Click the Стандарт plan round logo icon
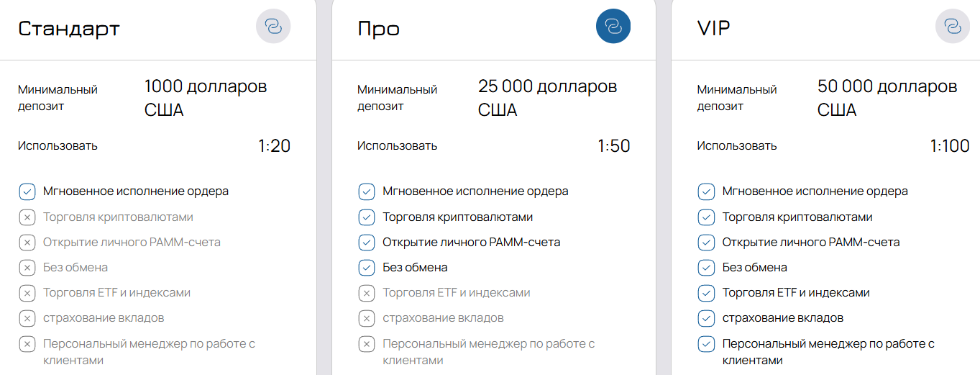Screen dimensions: 980x375 pos(273,27)
